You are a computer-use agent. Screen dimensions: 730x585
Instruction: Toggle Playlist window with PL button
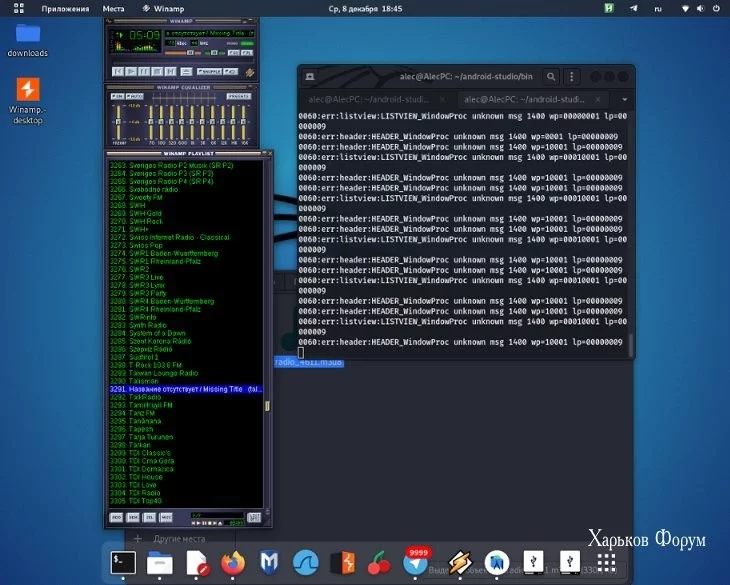click(x=247, y=53)
